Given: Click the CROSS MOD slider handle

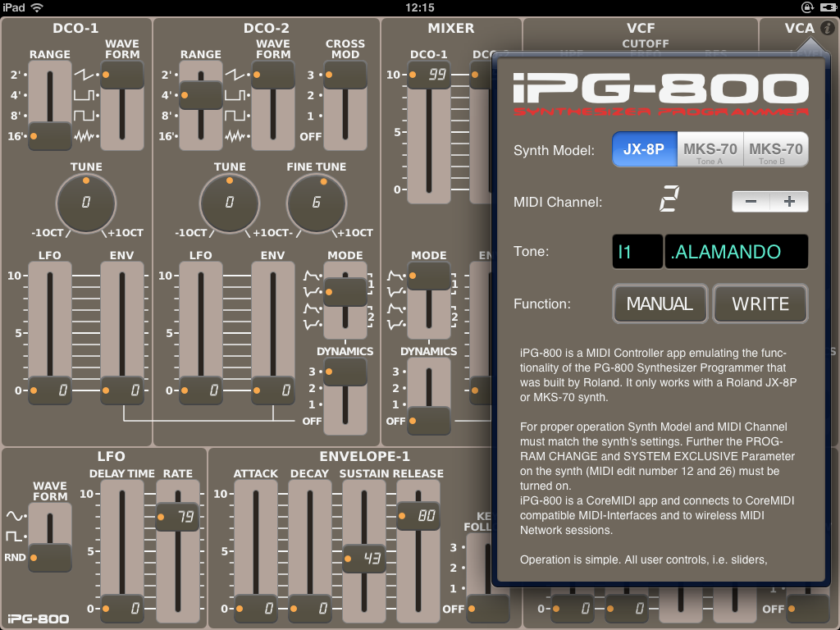Looking at the screenshot, I should coord(345,75).
